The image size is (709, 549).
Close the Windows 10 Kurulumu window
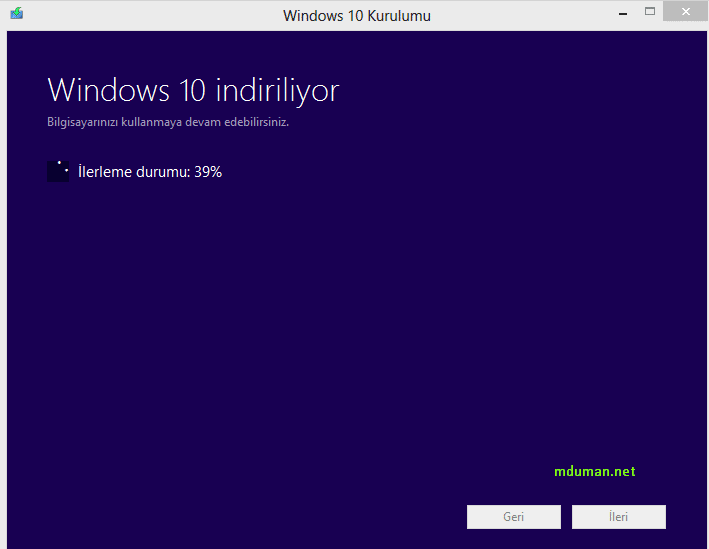(685, 12)
